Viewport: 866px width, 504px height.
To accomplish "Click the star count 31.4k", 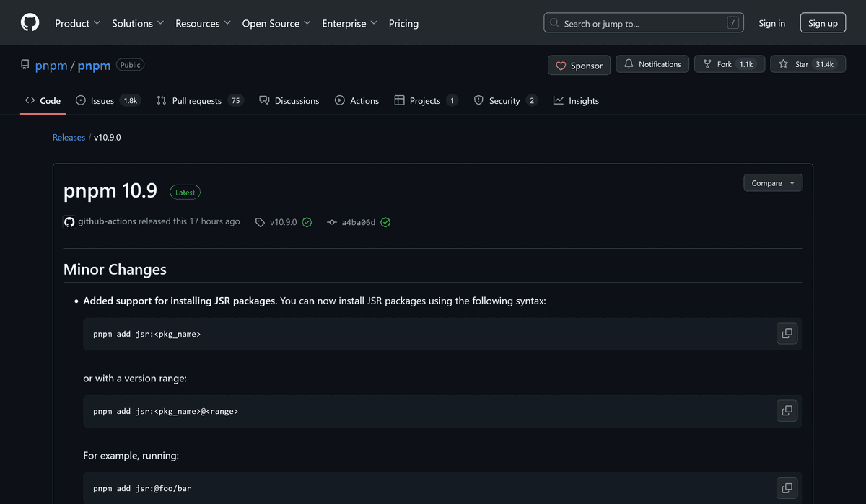I will tap(824, 64).
